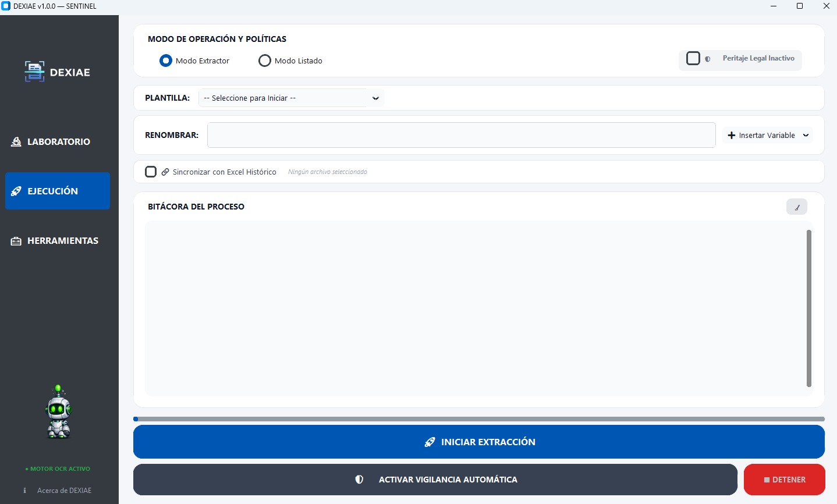Open the Plantilla template dropdown

pyautogui.click(x=291, y=98)
